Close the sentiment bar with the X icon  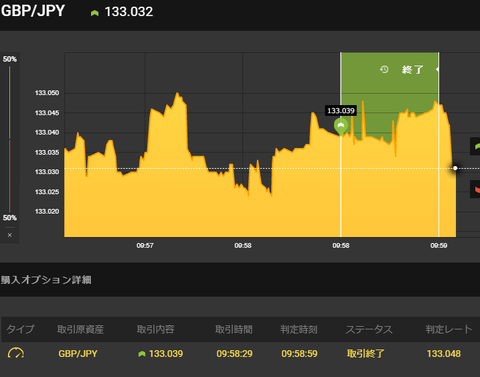[x=10, y=235]
